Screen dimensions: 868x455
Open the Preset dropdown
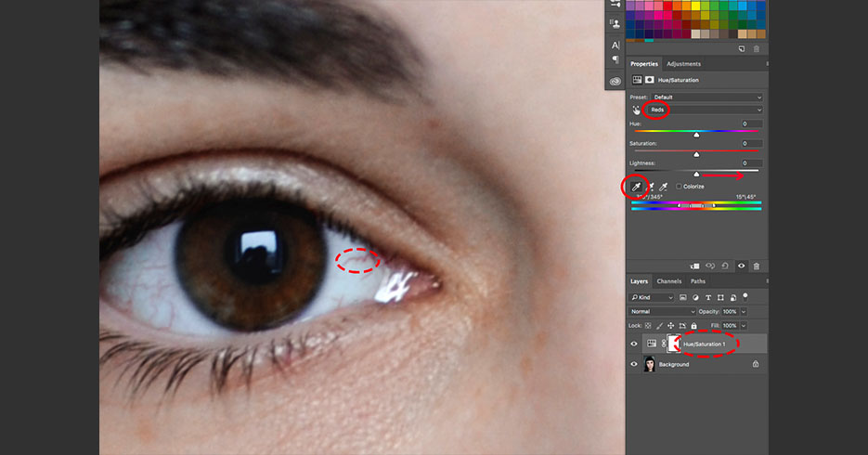(706, 97)
